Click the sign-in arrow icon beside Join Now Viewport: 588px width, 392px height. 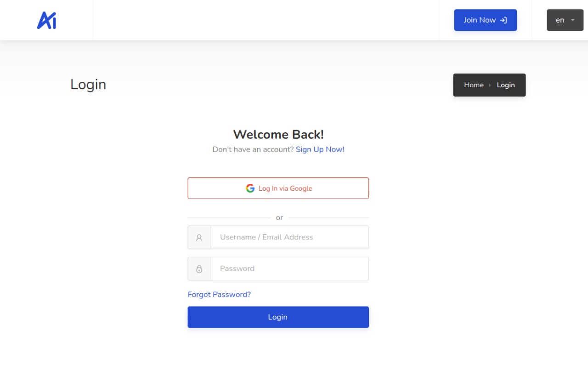tap(503, 20)
